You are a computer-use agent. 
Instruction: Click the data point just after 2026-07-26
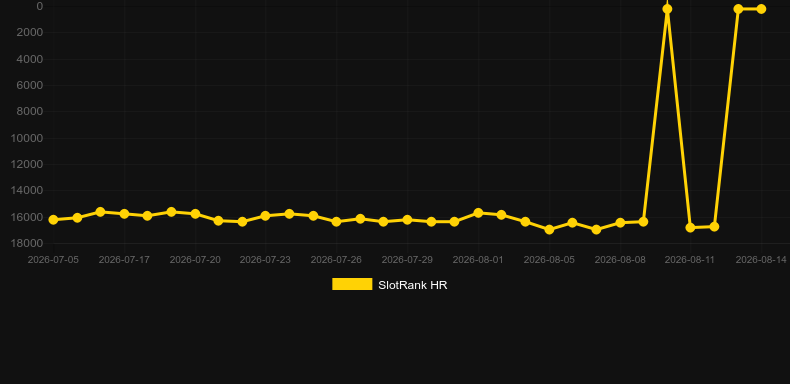(360, 219)
